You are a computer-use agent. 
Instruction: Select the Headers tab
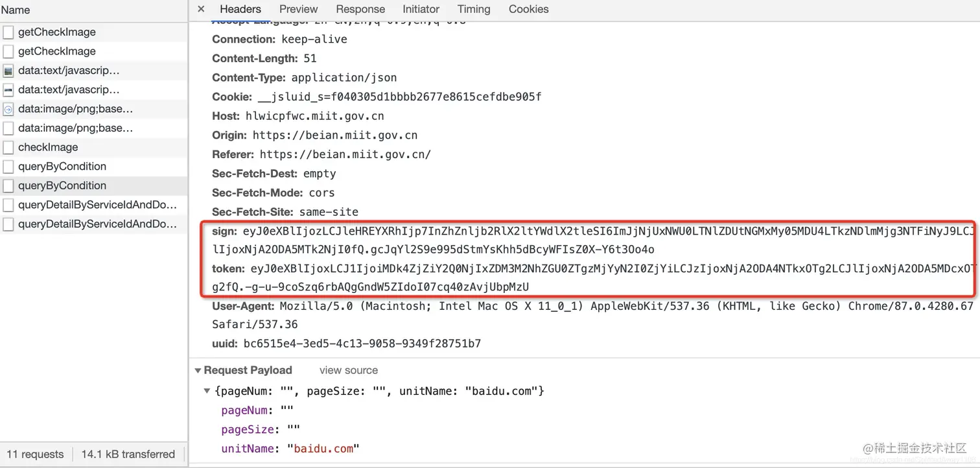tap(240, 9)
